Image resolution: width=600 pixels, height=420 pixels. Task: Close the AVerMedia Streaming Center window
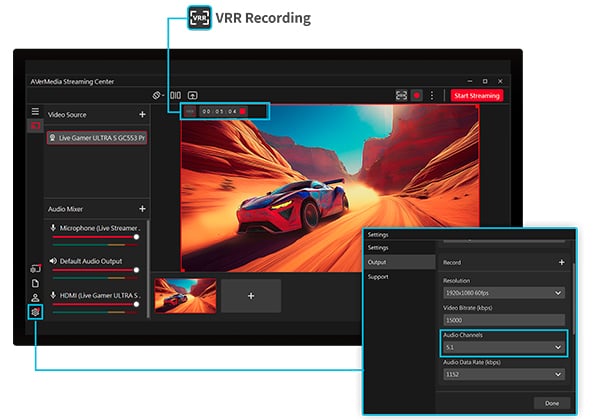(500, 81)
